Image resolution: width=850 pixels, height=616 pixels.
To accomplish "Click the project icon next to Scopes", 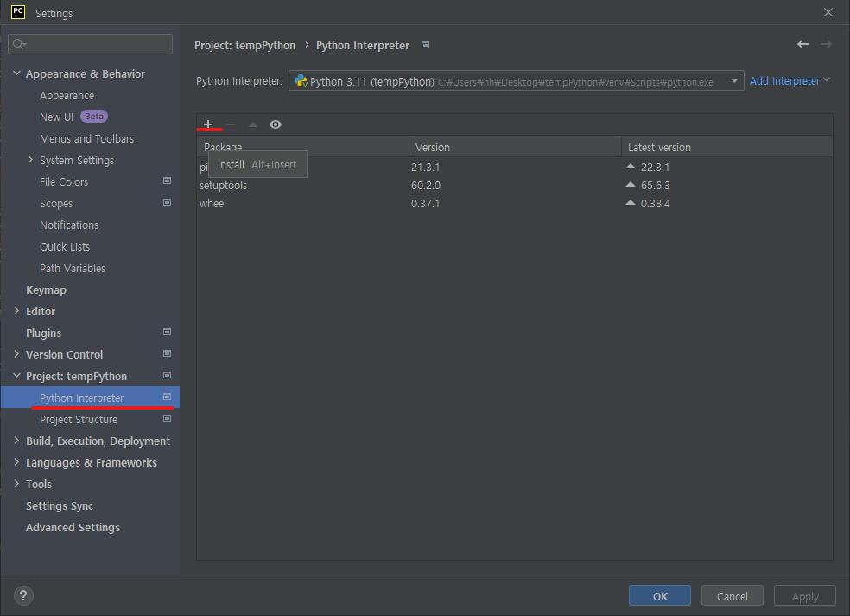I will [167, 203].
